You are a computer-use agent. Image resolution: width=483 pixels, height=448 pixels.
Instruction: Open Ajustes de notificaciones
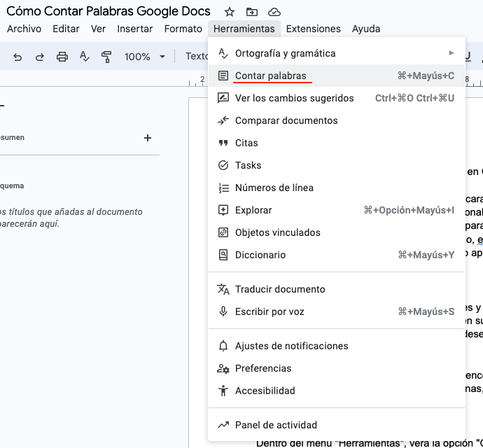pyautogui.click(x=337, y=346)
